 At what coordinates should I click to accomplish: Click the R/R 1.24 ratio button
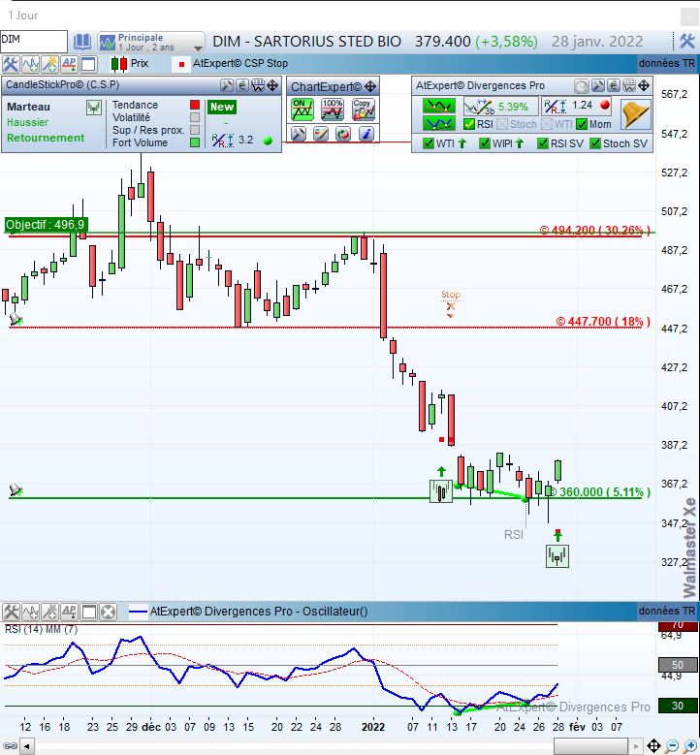click(x=576, y=106)
